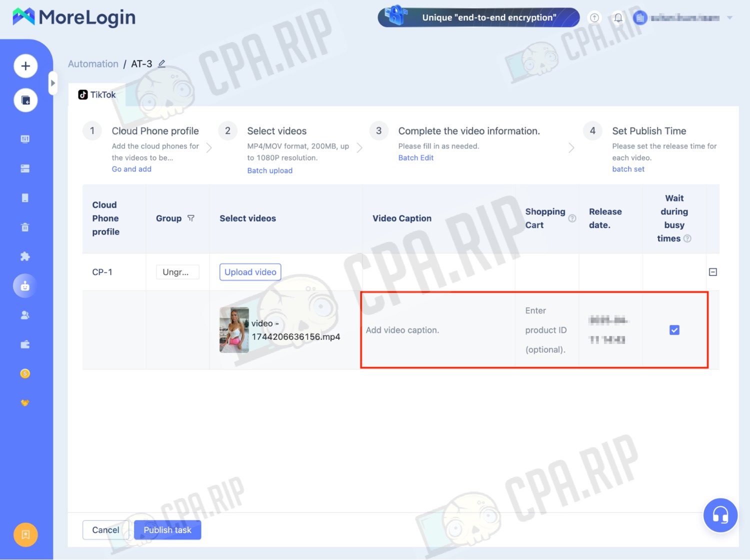Open the trash bin icon in sidebar
The height and width of the screenshot is (560, 750).
coord(25,227)
